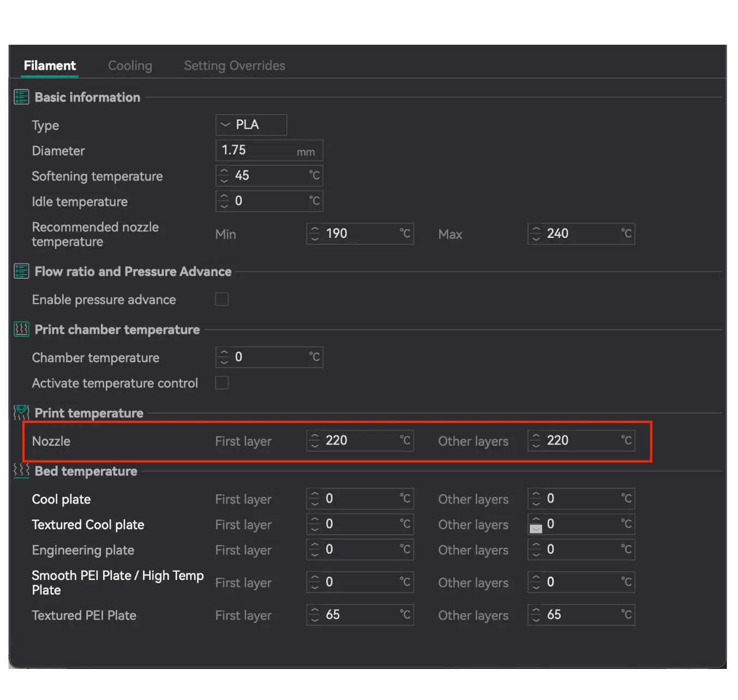Adjust Textured PEI Plate First layer stepper
The height and width of the screenshot is (700, 738).
pos(314,615)
